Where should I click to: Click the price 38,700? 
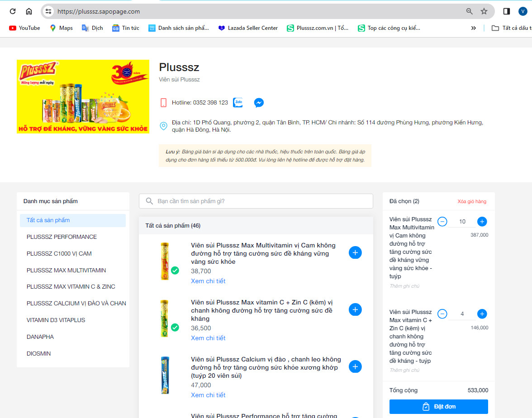tap(201, 271)
